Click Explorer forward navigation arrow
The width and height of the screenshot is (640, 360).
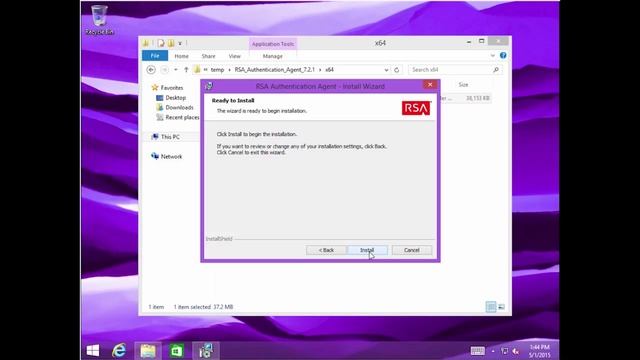(164, 70)
